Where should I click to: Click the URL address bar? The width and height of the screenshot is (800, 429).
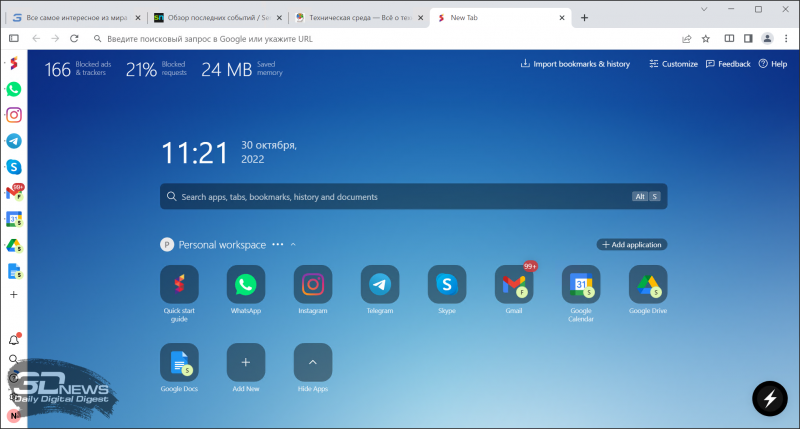click(x=383, y=39)
